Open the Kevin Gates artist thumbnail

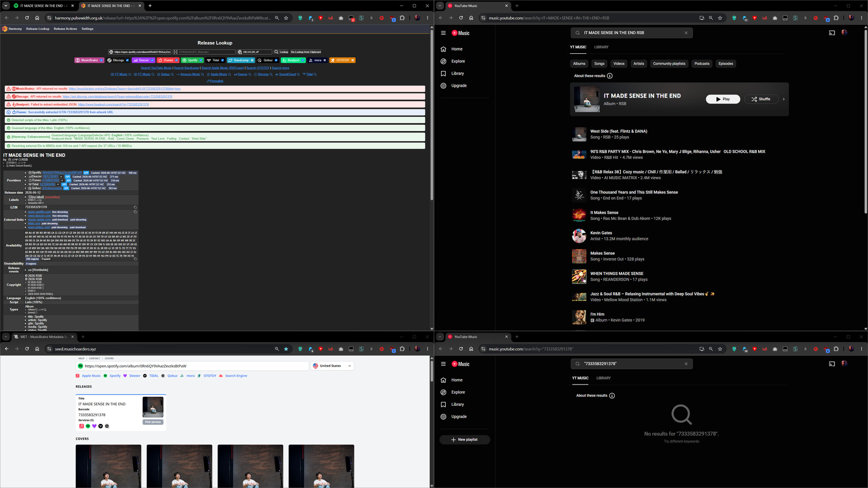click(x=579, y=236)
